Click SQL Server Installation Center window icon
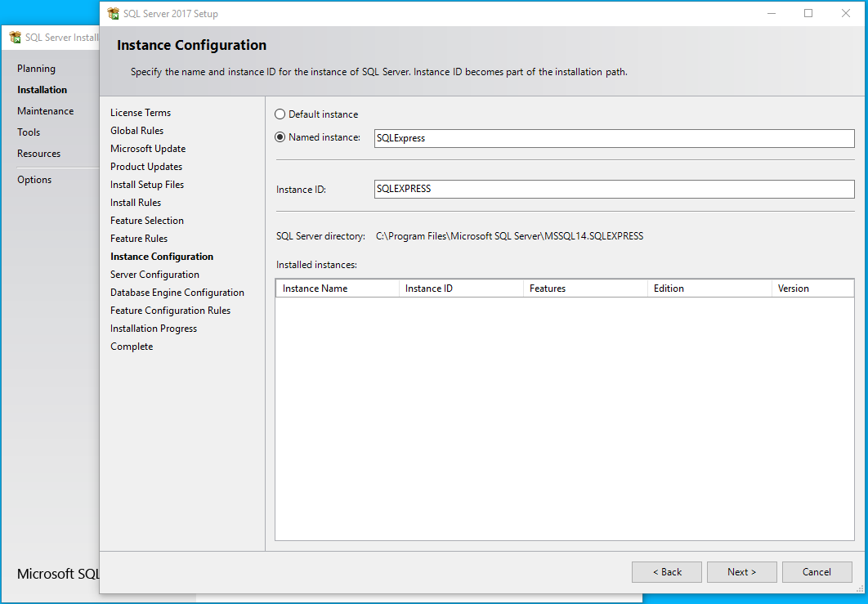This screenshot has height=604, width=868. 15,37
